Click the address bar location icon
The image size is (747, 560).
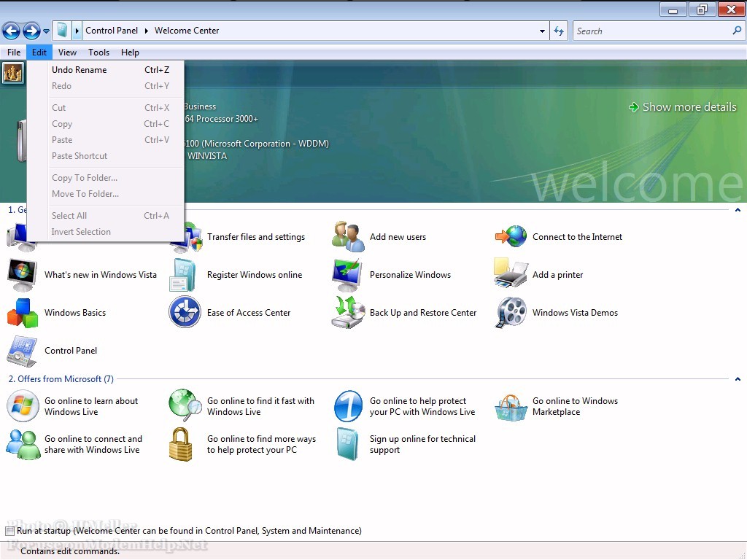click(x=62, y=31)
